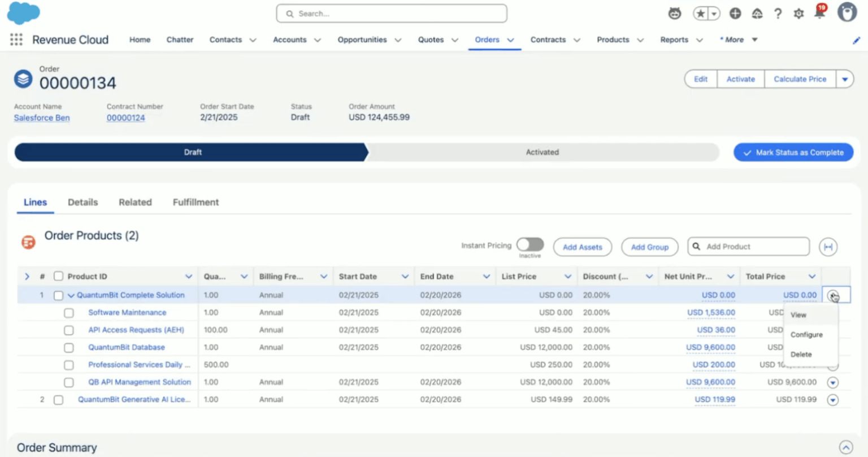Viewport: 868px width, 457px height.
Task: Check the API Access Requests row checkbox
Action: point(69,330)
